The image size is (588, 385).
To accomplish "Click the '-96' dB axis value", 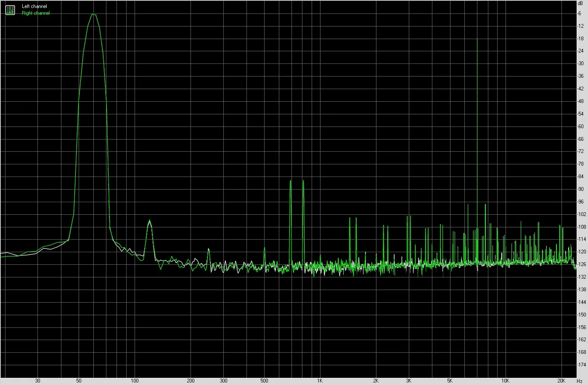I will (x=581, y=202).
